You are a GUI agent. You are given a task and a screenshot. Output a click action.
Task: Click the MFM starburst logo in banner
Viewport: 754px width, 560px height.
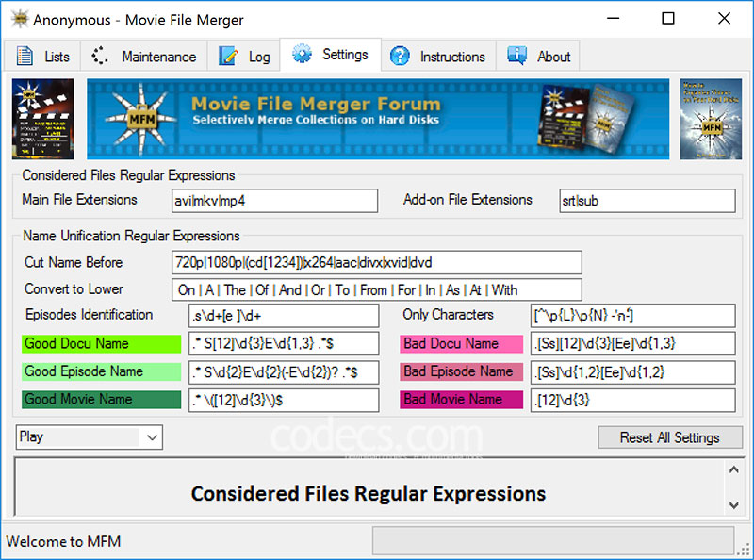pos(140,119)
